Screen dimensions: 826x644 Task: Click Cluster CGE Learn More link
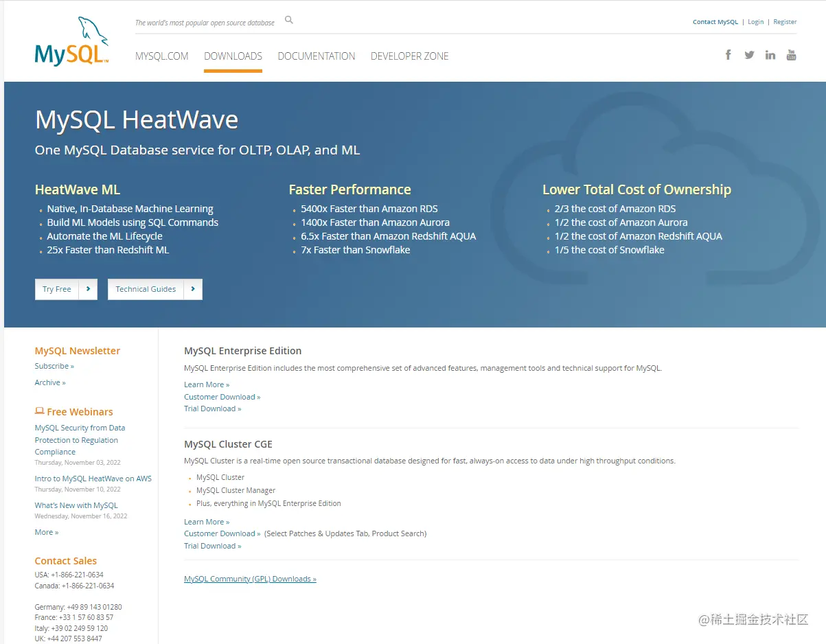click(207, 522)
